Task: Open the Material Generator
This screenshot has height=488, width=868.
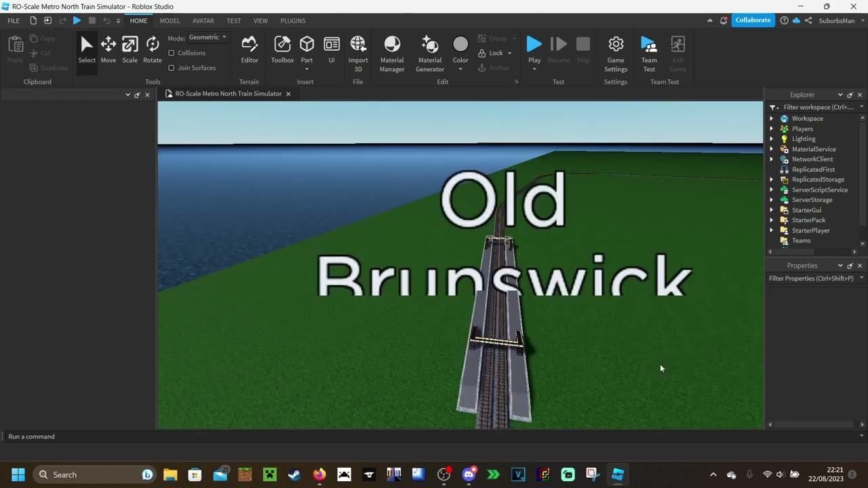Action: (x=430, y=54)
